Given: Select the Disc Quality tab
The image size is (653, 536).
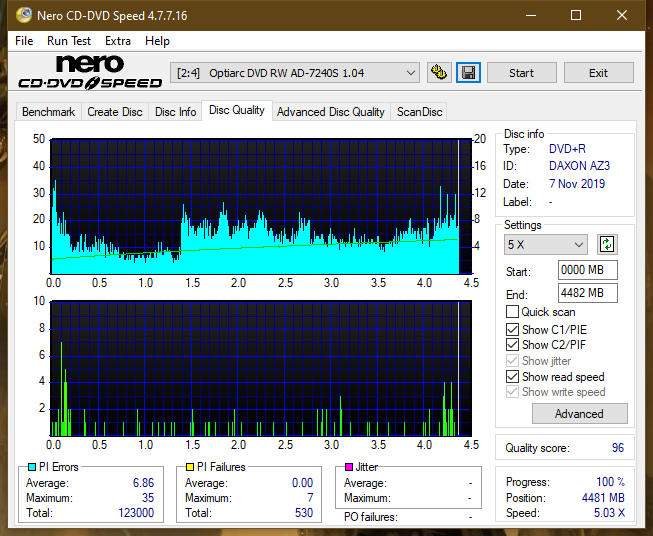Looking at the screenshot, I should [237, 110].
